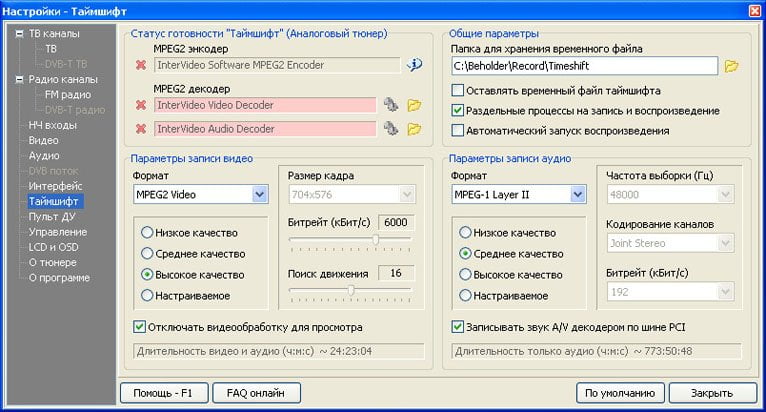Click folder icon next to InterVideo Audio Decoder
The image size is (766, 412).
414,128
